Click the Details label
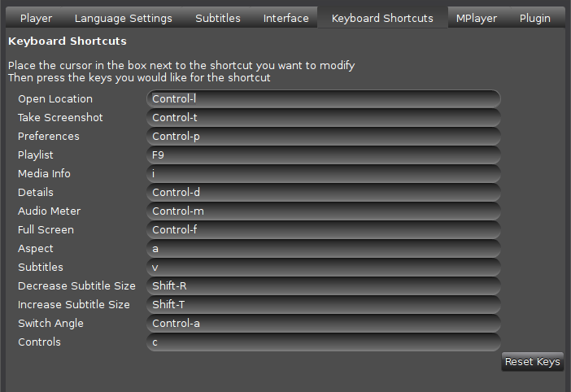The image size is (571, 392). click(x=36, y=192)
